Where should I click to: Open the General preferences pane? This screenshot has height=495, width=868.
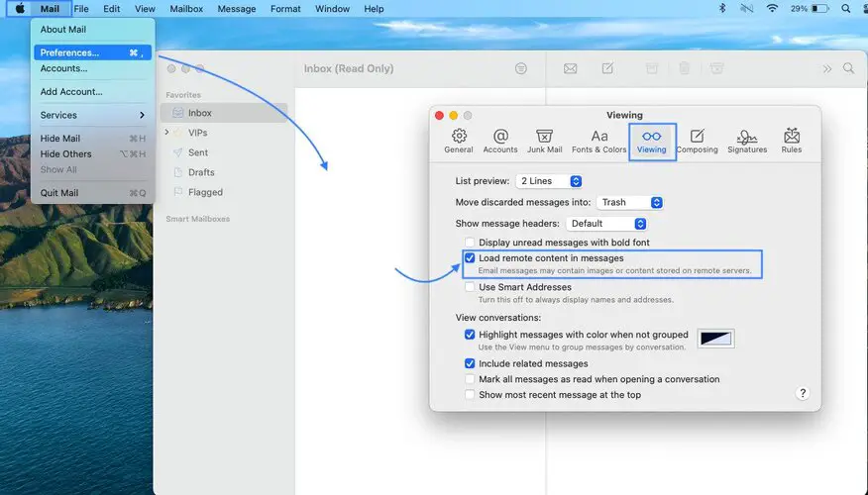click(458, 141)
